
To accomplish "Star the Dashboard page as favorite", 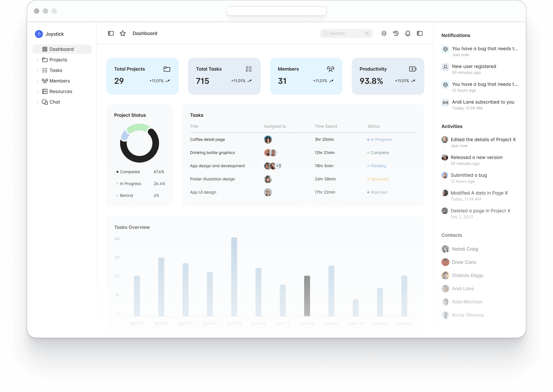I will (123, 33).
